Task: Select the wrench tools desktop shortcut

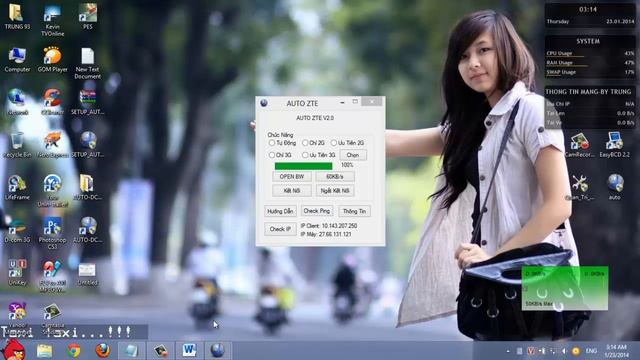Action: [580, 187]
